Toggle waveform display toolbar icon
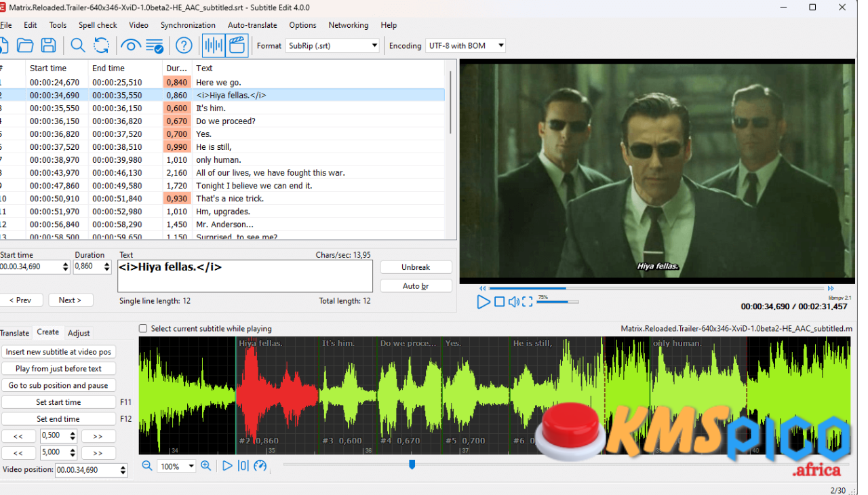Screen dimensions: 868x495 (214, 45)
